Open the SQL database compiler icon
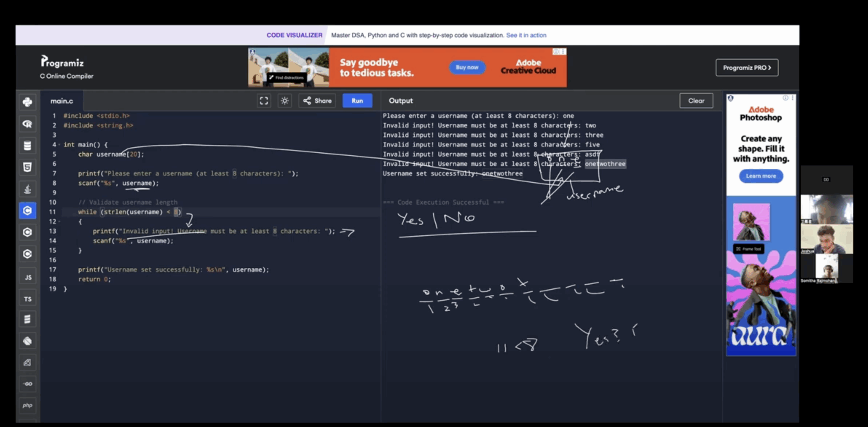 (27, 146)
